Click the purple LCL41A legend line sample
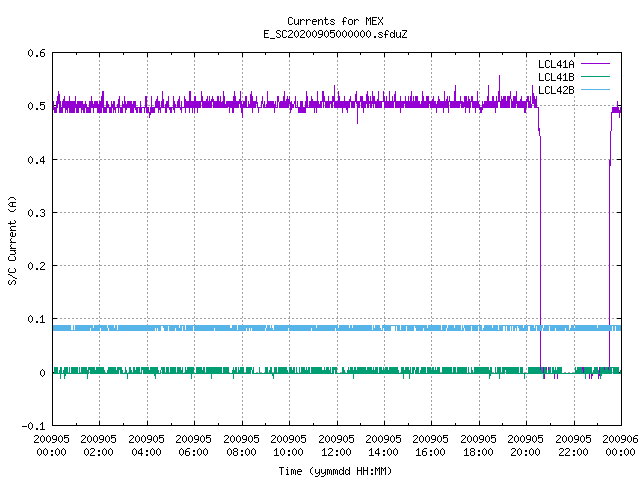Viewport: 640px width, 480px height. (595, 64)
